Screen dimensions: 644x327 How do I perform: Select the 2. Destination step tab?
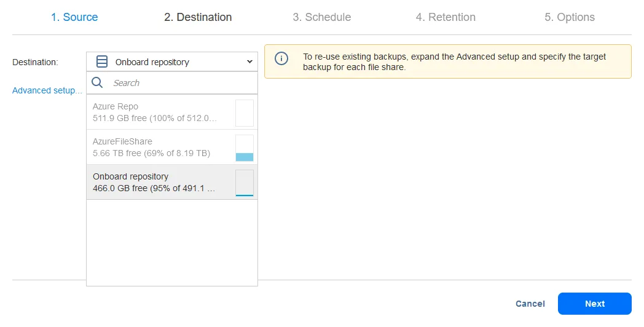[x=198, y=17]
